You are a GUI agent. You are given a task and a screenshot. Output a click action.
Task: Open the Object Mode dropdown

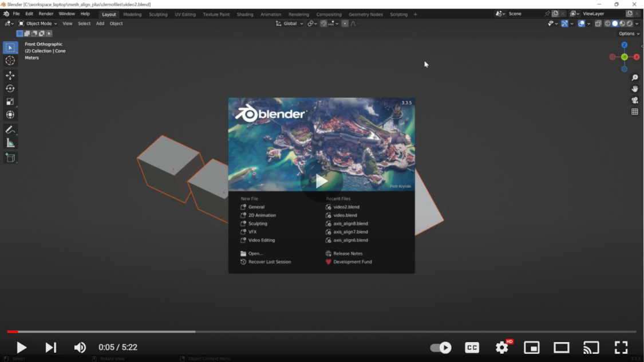pyautogui.click(x=38, y=23)
